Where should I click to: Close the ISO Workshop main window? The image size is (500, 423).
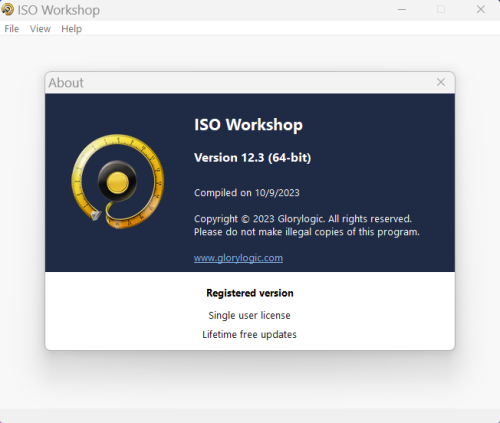coord(481,9)
